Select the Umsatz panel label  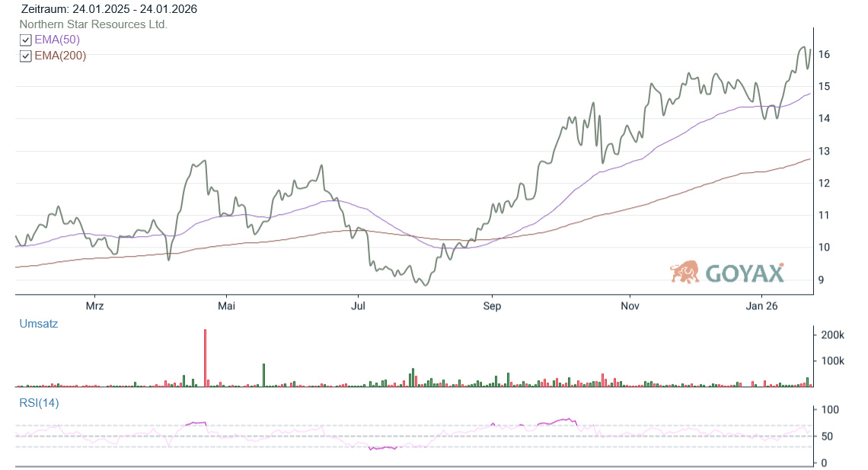point(38,324)
